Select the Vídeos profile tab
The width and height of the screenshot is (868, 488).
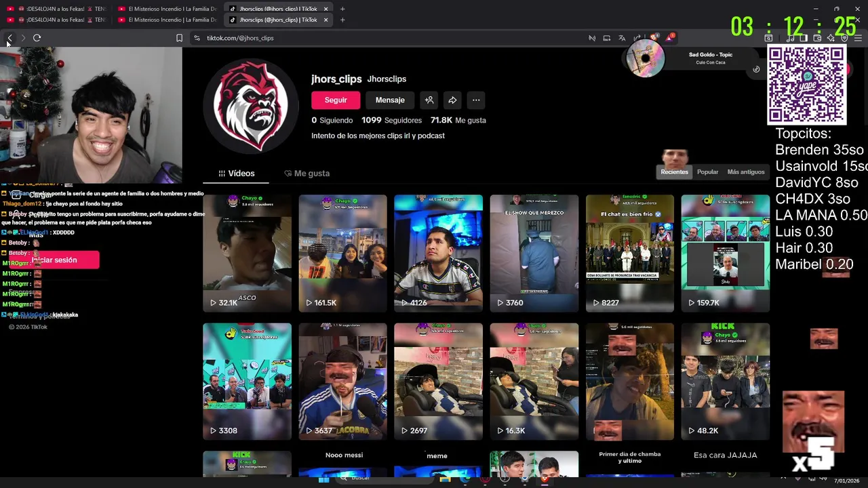point(236,174)
